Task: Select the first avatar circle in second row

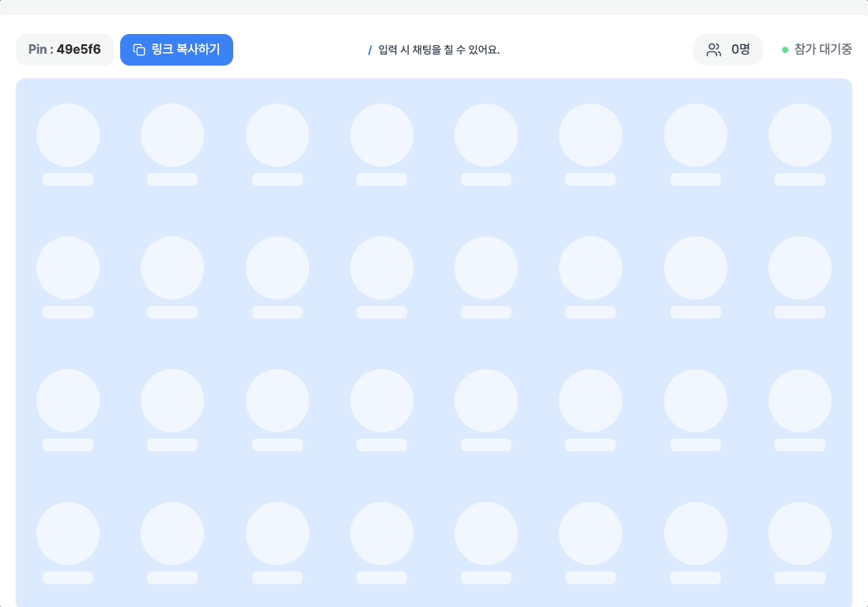Action: point(68,268)
